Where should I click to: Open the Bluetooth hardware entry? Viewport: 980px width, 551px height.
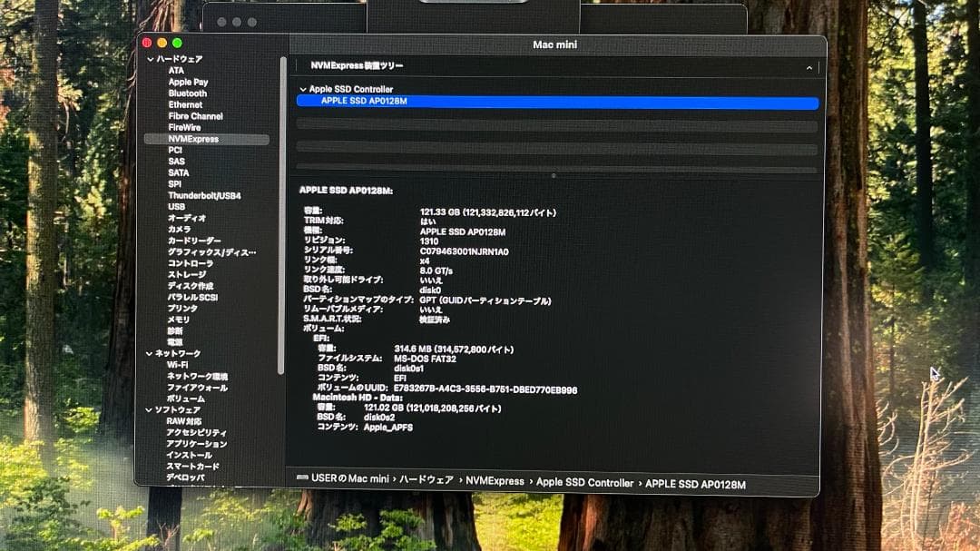tap(188, 93)
